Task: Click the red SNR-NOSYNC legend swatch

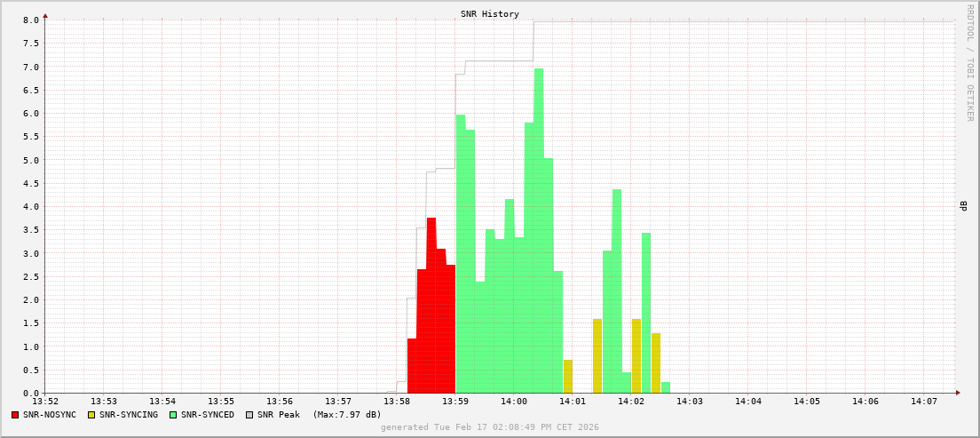Action: [15, 415]
